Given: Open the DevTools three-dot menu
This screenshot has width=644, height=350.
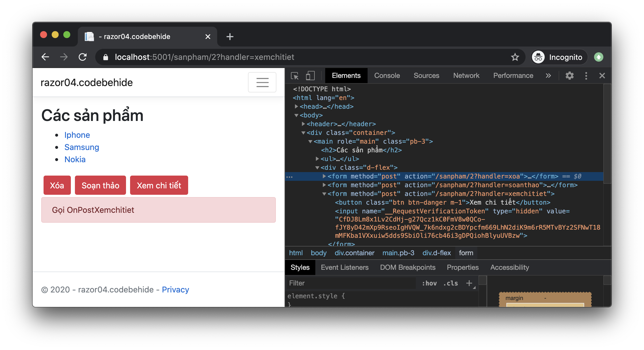Looking at the screenshot, I should [586, 76].
